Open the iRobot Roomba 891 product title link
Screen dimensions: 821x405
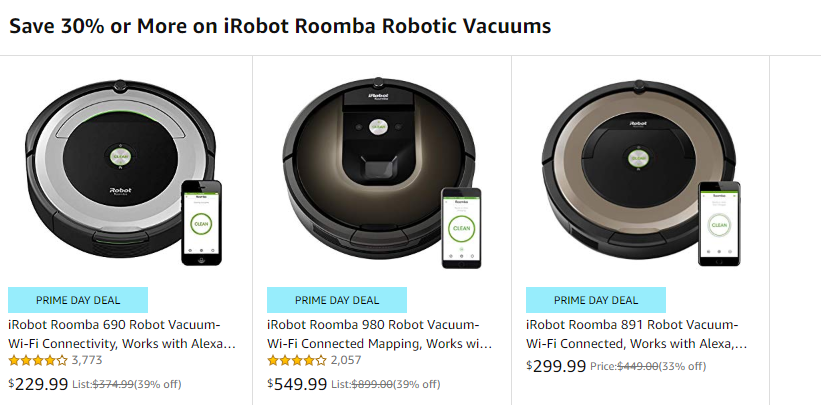pyautogui.click(x=636, y=334)
